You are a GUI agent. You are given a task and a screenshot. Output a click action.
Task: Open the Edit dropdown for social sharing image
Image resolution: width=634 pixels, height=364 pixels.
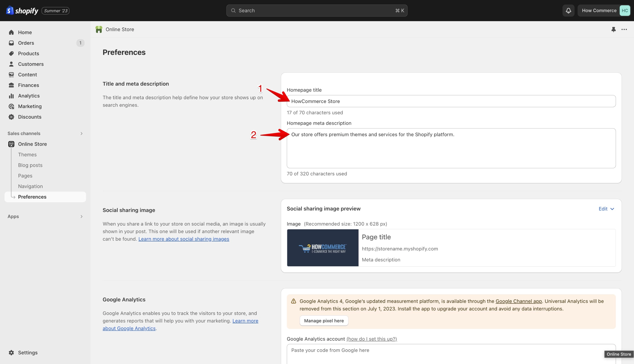(x=606, y=209)
